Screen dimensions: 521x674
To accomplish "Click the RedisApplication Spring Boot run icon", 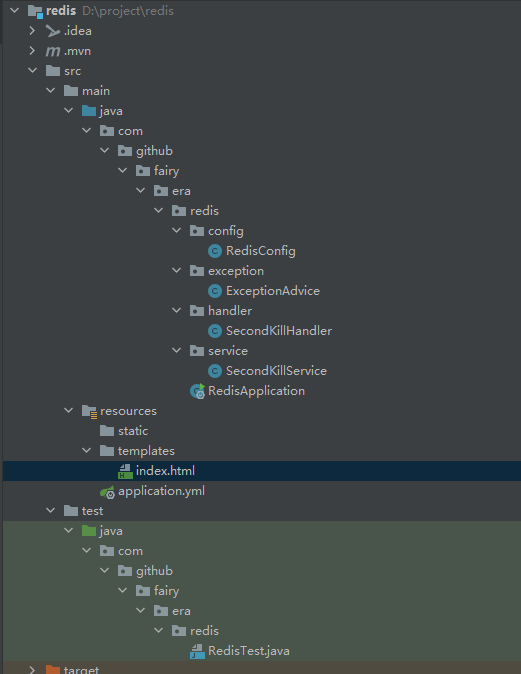I will 198,391.
